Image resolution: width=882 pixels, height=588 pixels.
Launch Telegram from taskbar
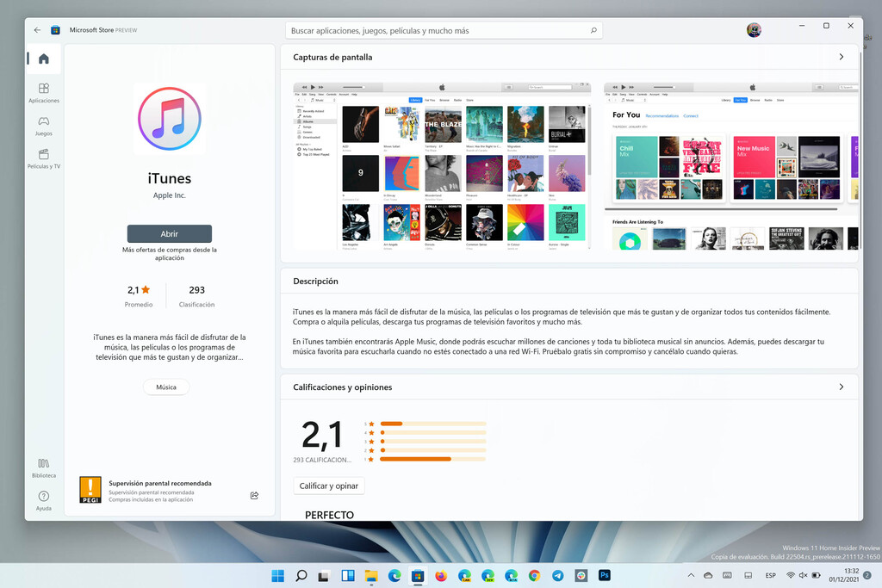point(557,576)
